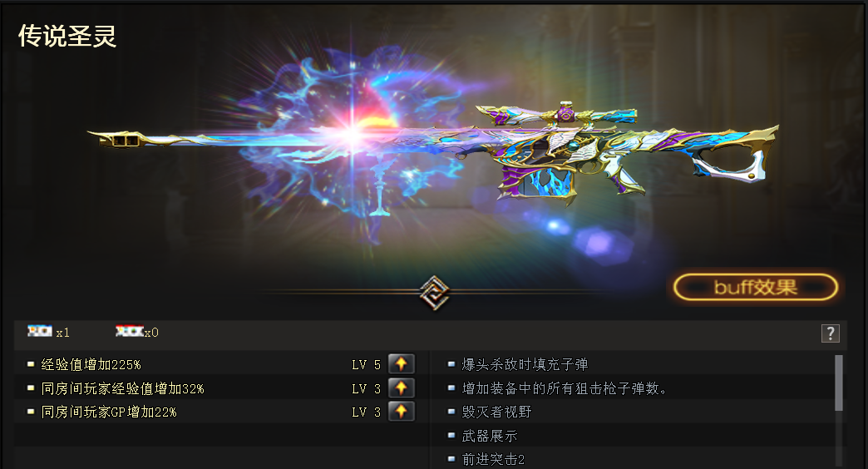
Task: Select the 武器展示 feature entry
Action: point(490,436)
